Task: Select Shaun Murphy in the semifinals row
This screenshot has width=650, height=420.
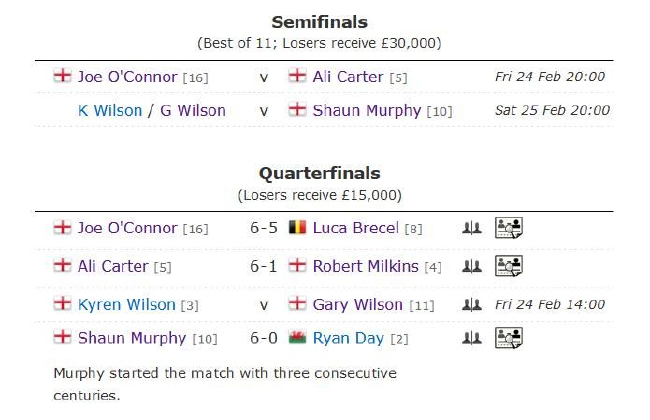Action: pos(367,110)
